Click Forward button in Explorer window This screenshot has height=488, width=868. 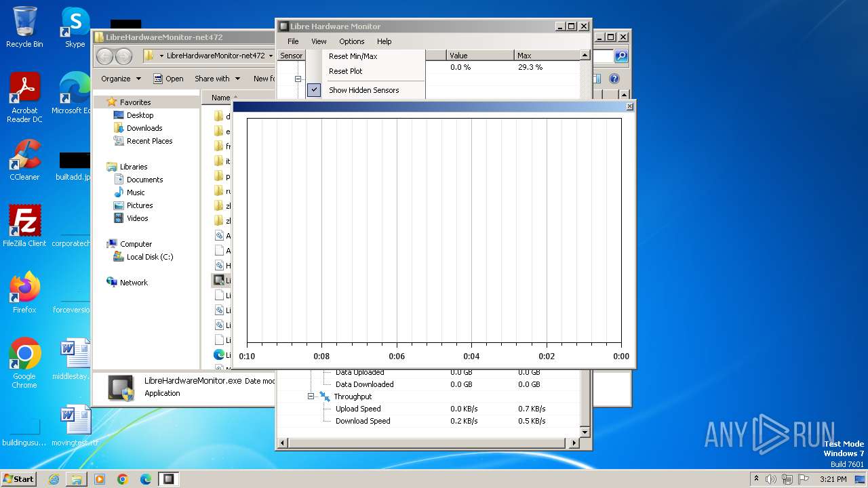[123, 56]
